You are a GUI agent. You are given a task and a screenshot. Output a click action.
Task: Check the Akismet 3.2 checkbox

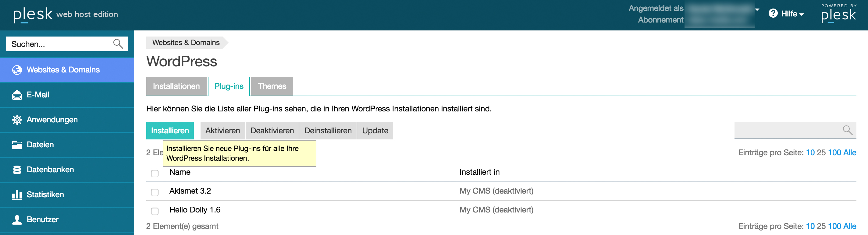pos(155,192)
